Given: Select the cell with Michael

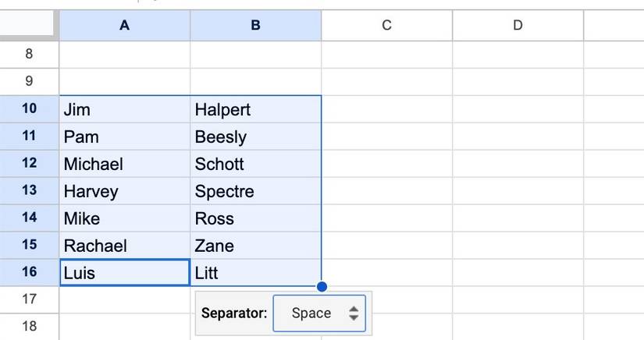Looking at the screenshot, I should 124,164.
